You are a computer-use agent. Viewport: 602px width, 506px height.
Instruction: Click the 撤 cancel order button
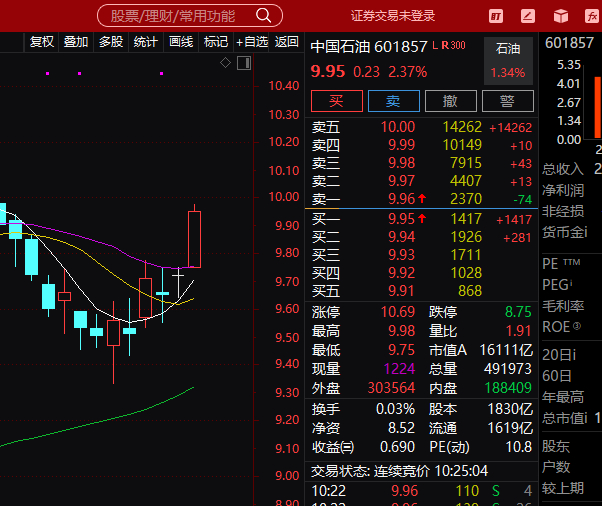451,101
